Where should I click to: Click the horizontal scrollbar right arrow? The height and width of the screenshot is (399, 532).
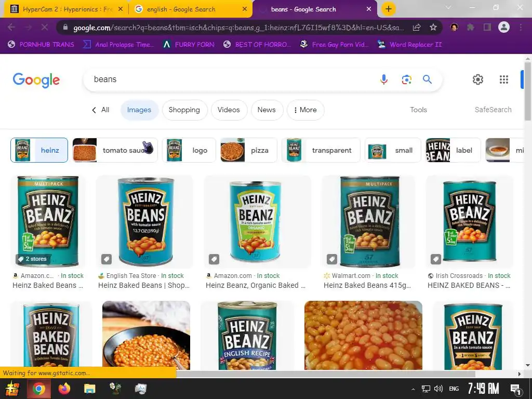(520, 374)
